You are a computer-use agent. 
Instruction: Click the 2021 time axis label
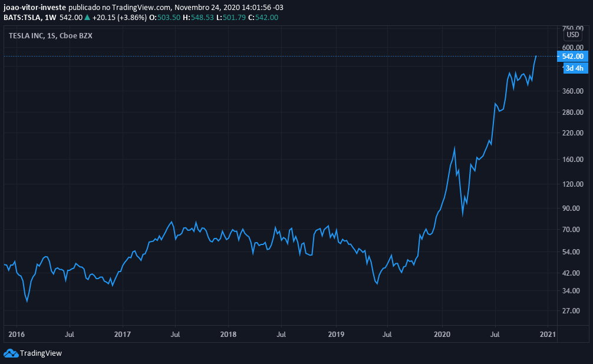pyautogui.click(x=548, y=335)
